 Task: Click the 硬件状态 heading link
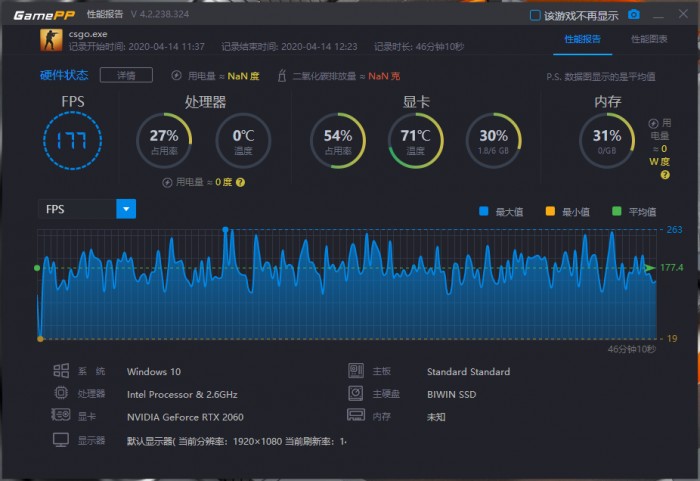coord(64,75)
